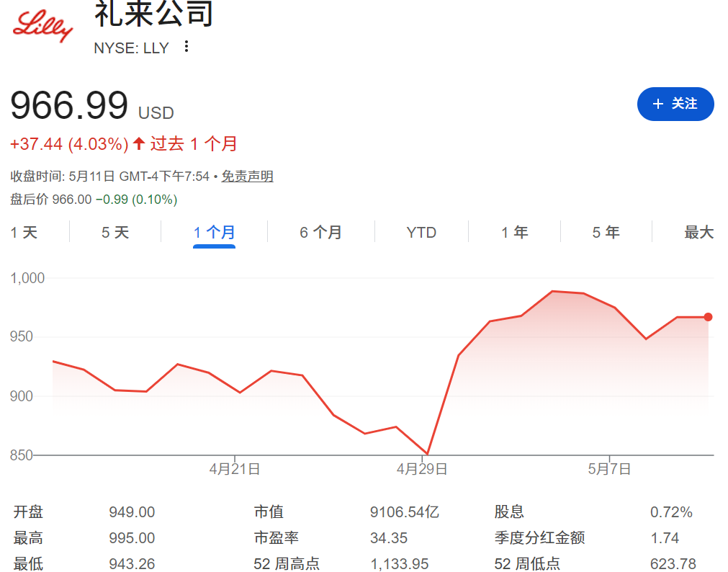Switch to the 5 天 range tab
The image size is (728, 572).
115,233
